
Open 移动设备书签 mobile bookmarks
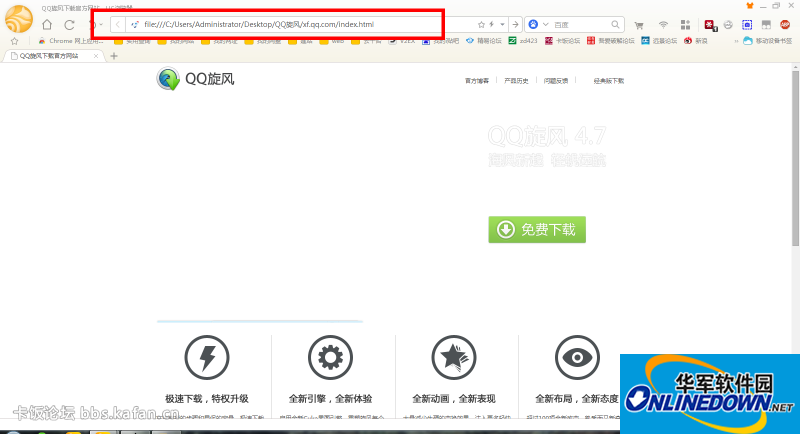click(768, 41)
